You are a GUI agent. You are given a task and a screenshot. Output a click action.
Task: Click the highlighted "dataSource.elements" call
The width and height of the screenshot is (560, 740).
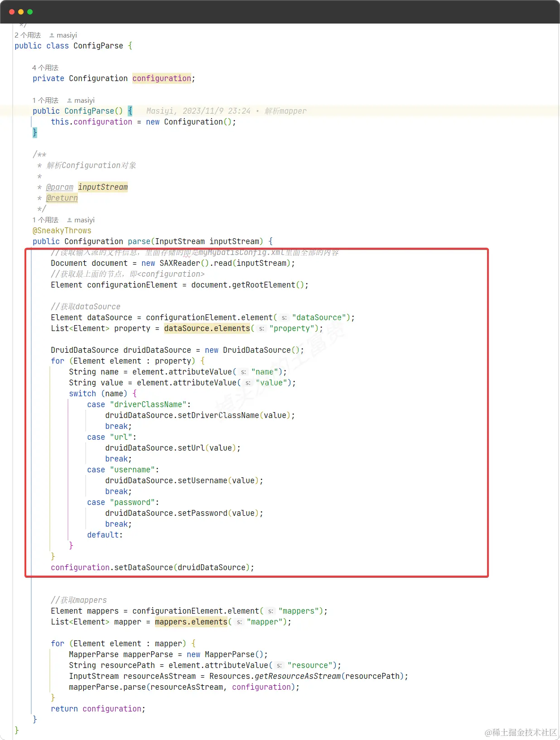207,328
